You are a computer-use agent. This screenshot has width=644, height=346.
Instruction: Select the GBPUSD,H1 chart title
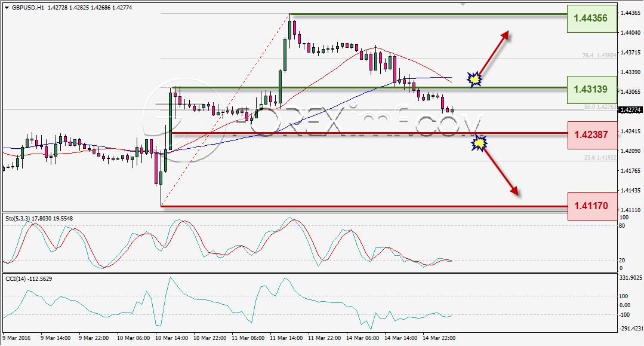coord(28,7)
